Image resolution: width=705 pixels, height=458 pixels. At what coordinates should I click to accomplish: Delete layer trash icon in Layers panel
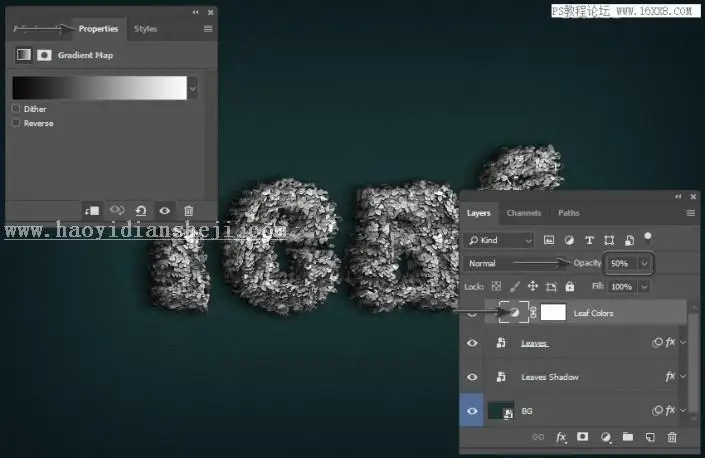click(672, 437)
